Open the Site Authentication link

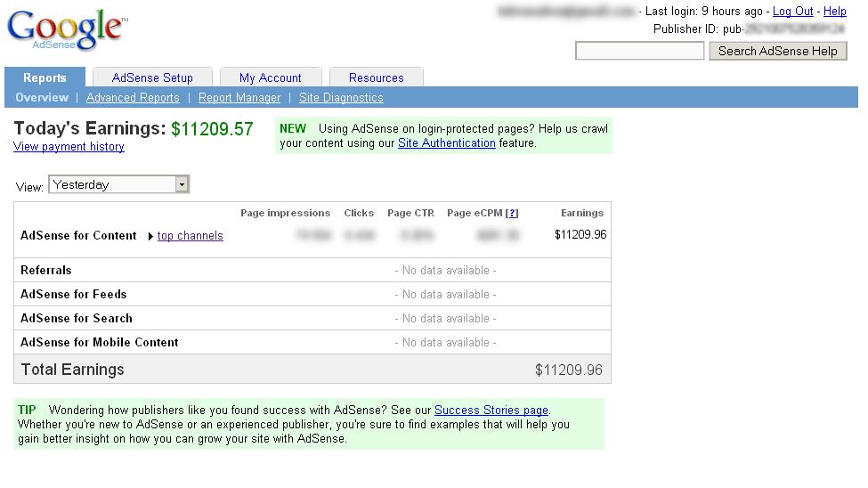447,142
